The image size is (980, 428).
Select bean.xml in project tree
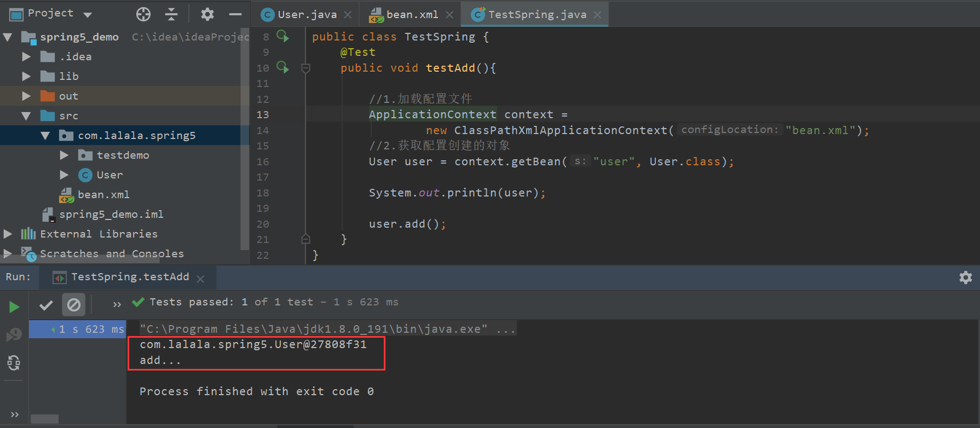pos(103,194)
